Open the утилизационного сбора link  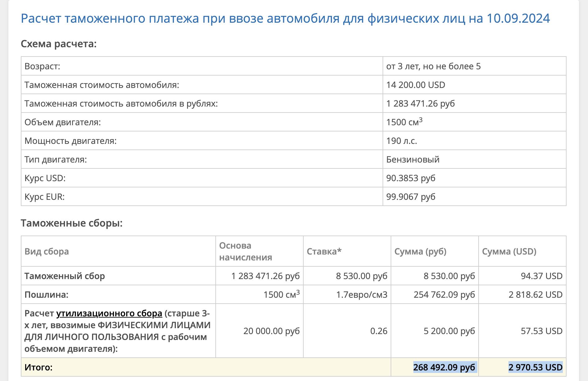coord(109,313)
